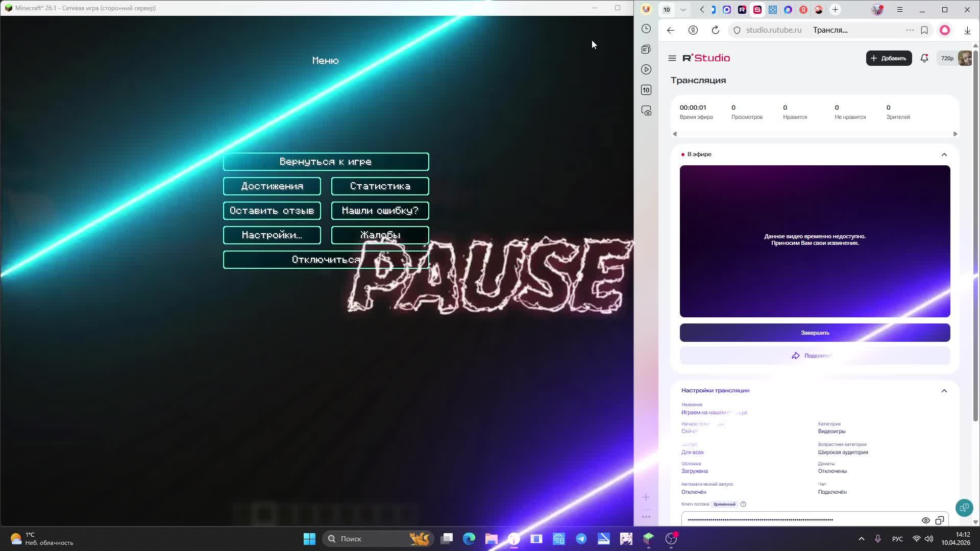Collapse the 'Настройки трансляции' section
The image size is (980, 551).
coord(944,391)
